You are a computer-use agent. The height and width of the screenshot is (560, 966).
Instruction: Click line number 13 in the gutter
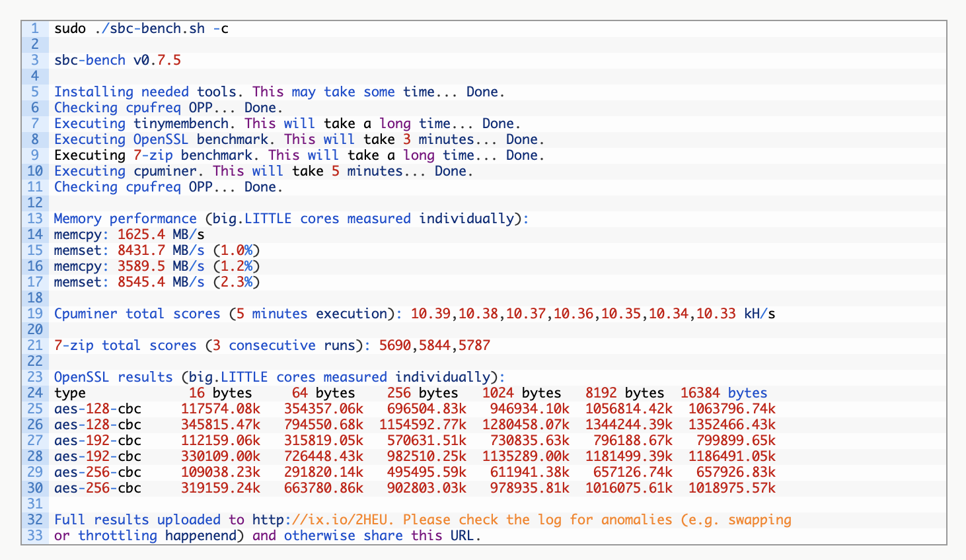coord(35,219)
